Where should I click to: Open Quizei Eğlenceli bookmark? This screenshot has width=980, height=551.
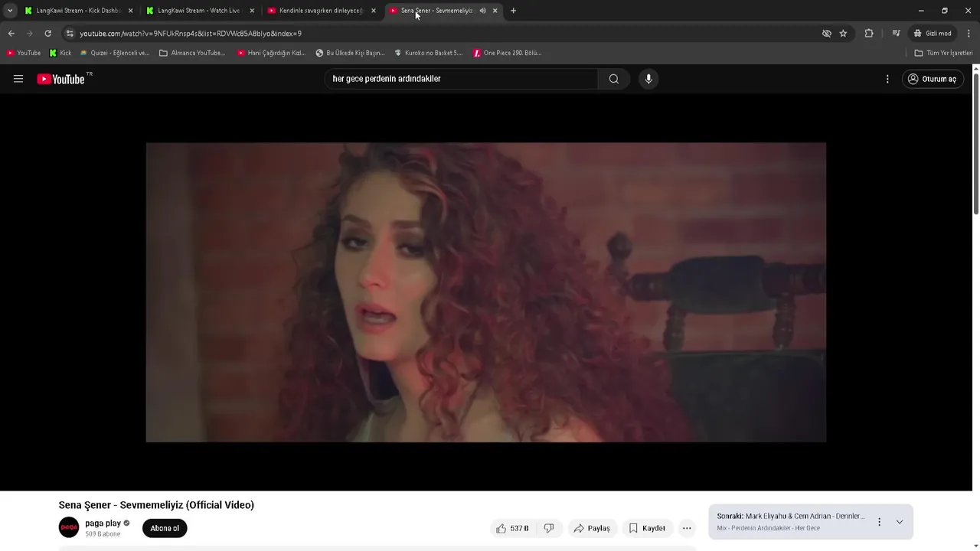click(115, 53)
